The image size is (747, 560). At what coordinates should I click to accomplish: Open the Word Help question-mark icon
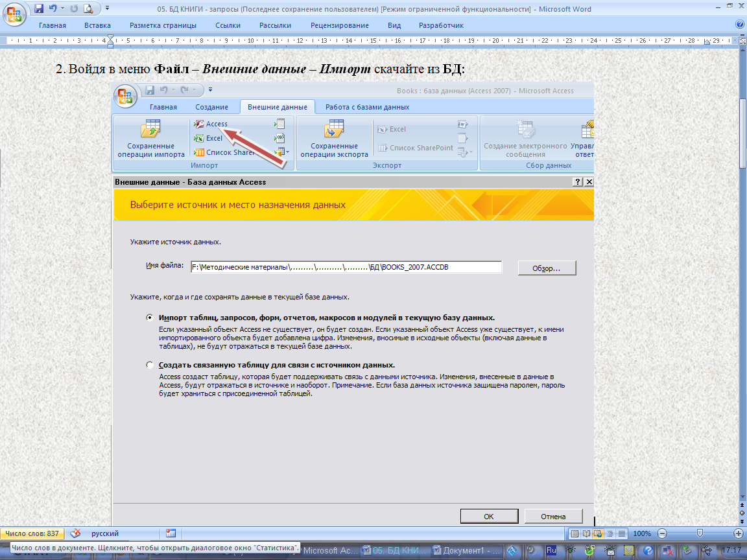pos(740,25)
